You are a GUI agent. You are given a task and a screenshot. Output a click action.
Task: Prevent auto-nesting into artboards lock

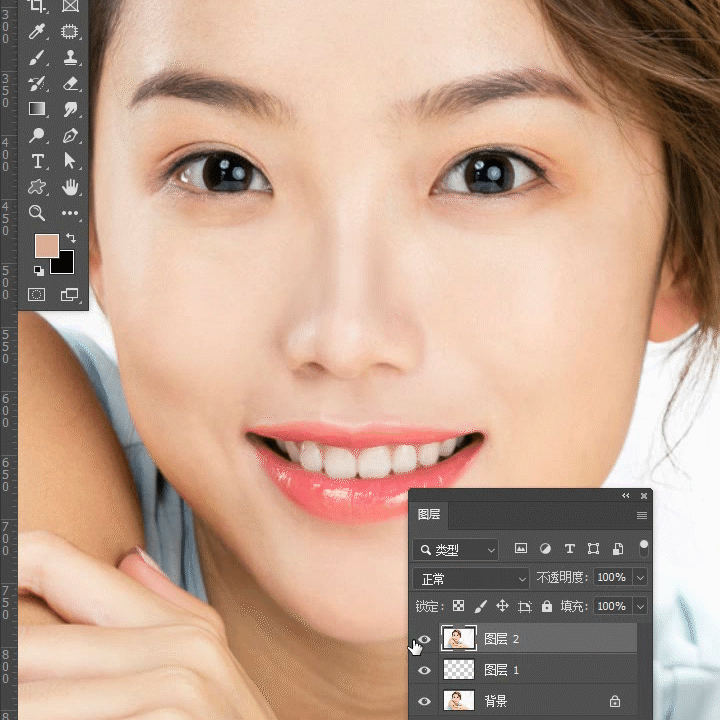click(524, 607)
